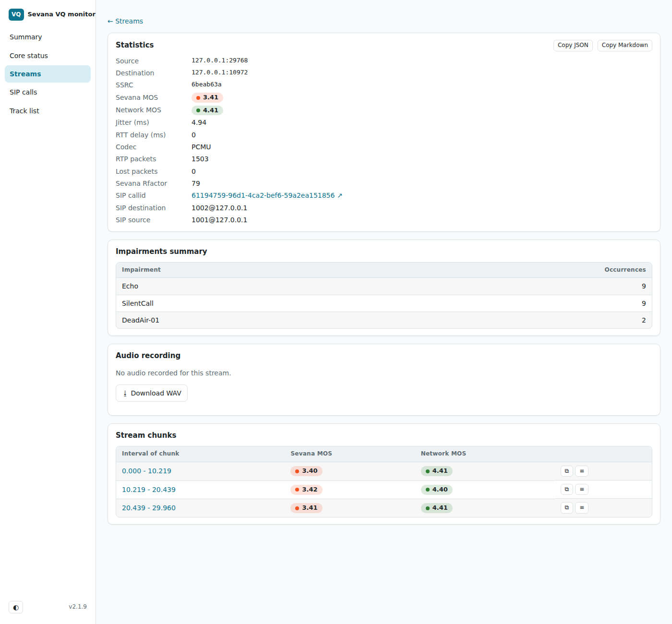Click Sevana VQ monitor title
Viewport: 672px width, 624px height.
coord(61,14)
